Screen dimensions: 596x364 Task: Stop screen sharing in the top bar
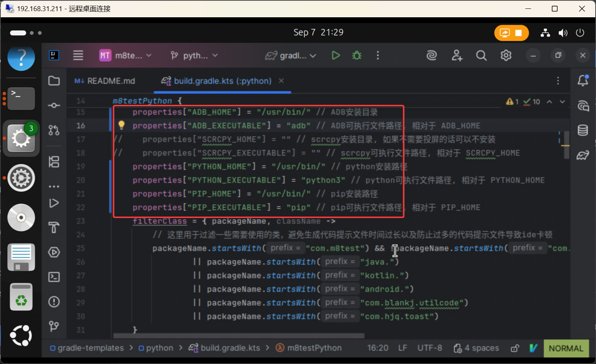518,33
